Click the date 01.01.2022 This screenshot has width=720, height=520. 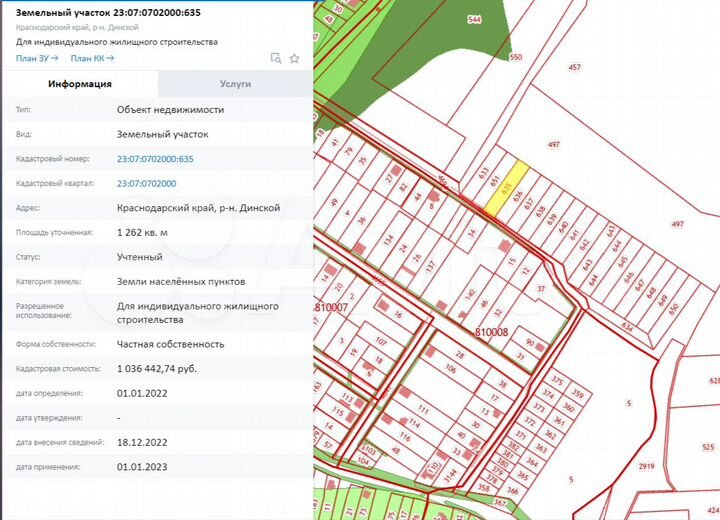[x=142, y=393]
